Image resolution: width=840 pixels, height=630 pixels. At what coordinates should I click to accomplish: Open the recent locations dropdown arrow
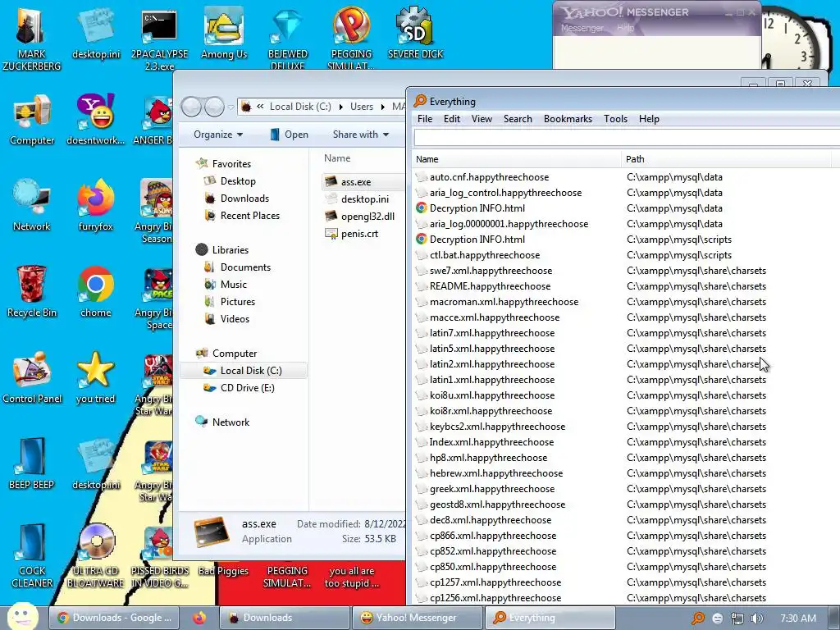(x=231, y=107)
